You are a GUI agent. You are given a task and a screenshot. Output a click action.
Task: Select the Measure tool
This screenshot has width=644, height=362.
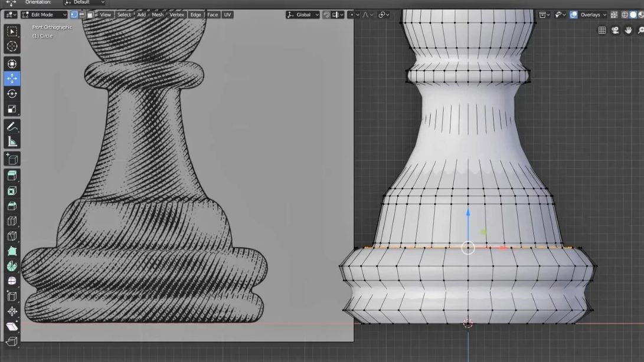click(x=12, y=141)
